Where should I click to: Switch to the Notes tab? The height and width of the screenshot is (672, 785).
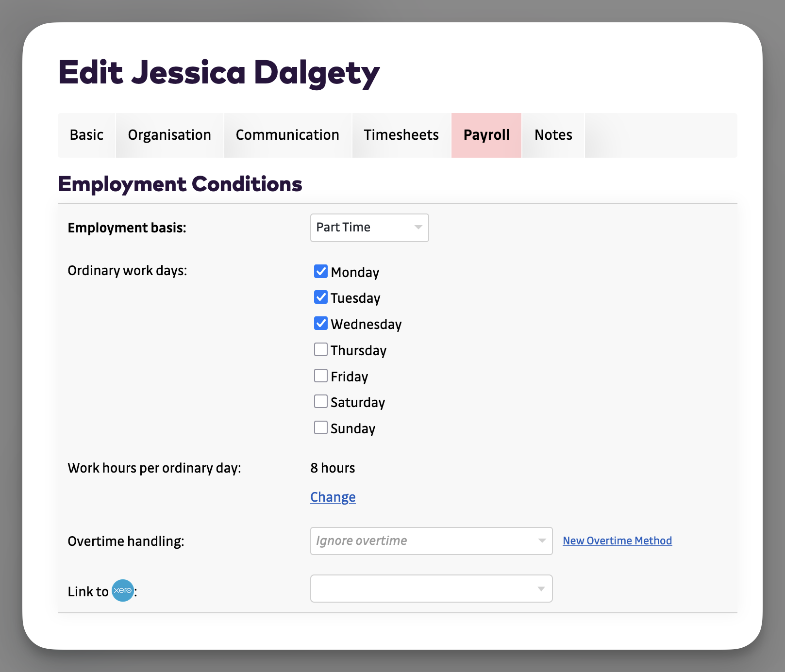(553, 135)
